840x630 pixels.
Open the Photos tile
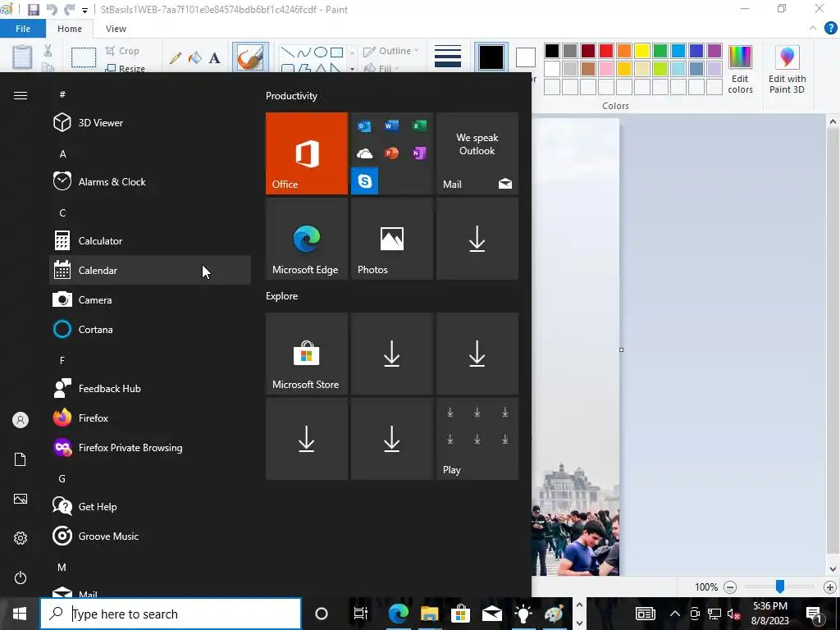coord(391,239)
